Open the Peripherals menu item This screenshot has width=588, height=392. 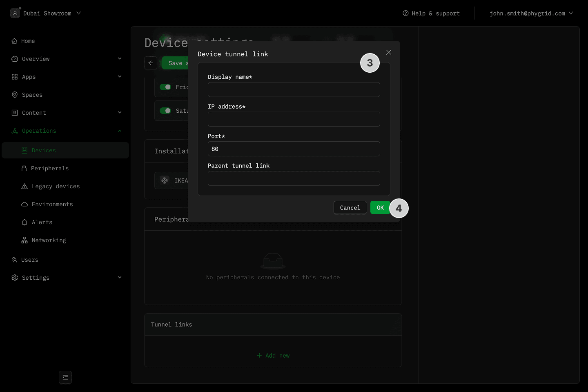(x=50, y=168)
